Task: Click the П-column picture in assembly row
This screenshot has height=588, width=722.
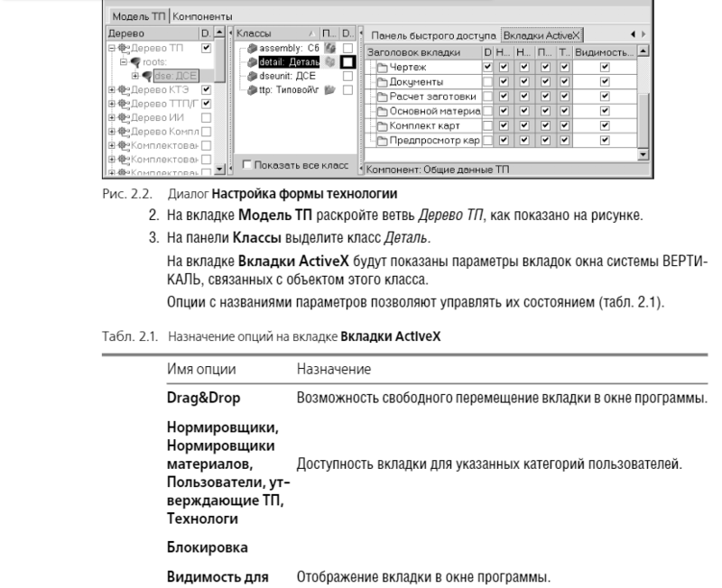Action: [329, 48]
